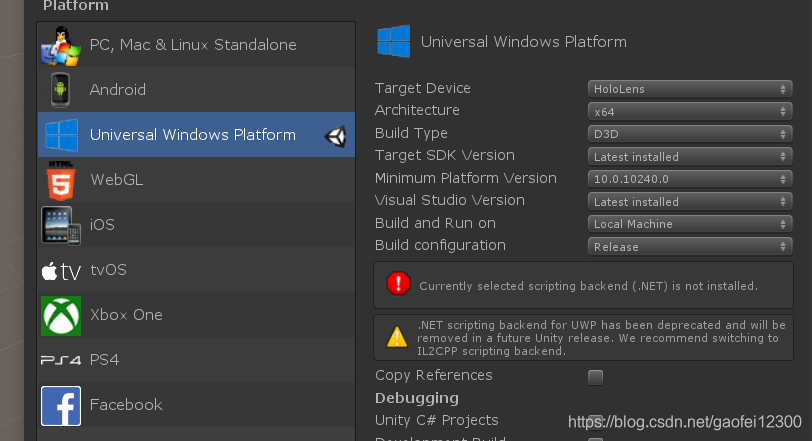Select the Xbox One platform entry
Viewport: 812px width, 441px height.
(196, 315)
